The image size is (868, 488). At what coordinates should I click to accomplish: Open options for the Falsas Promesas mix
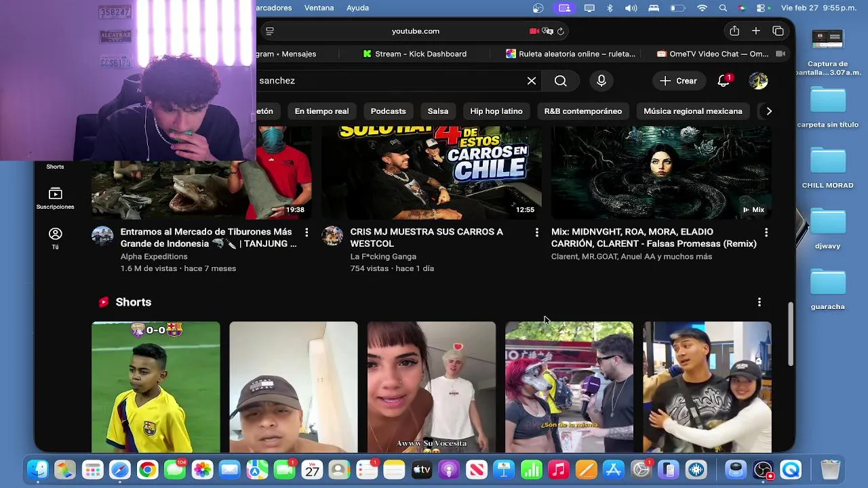(766, 232)
